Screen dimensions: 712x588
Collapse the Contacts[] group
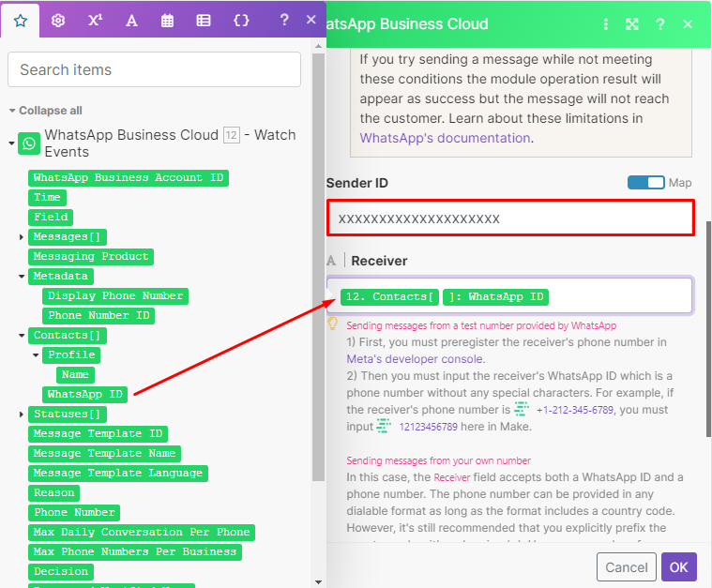(22, 335)
